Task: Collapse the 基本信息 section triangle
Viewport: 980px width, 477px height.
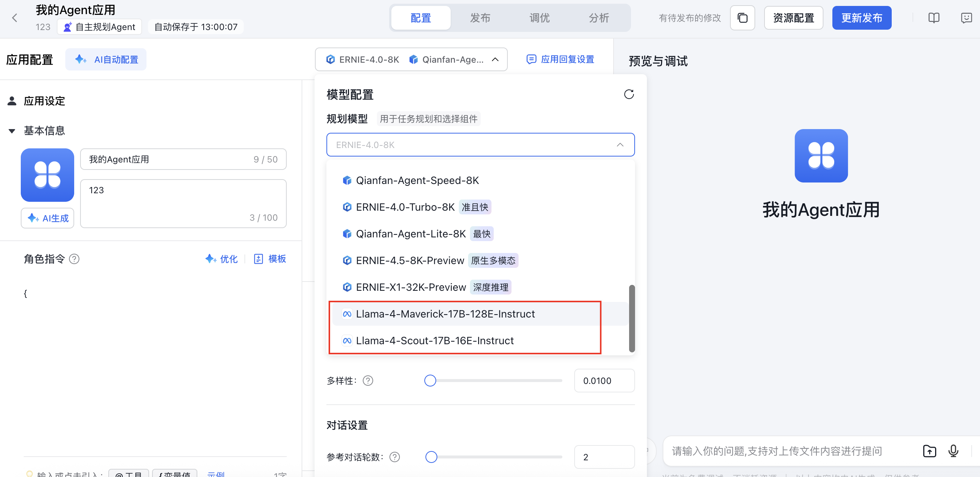Action: pyautogui.click(x=12, y=131)
